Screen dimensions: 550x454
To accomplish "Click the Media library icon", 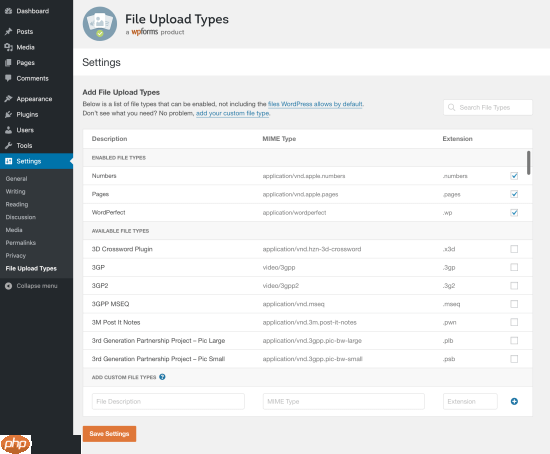I will click(x=8, y=47).
